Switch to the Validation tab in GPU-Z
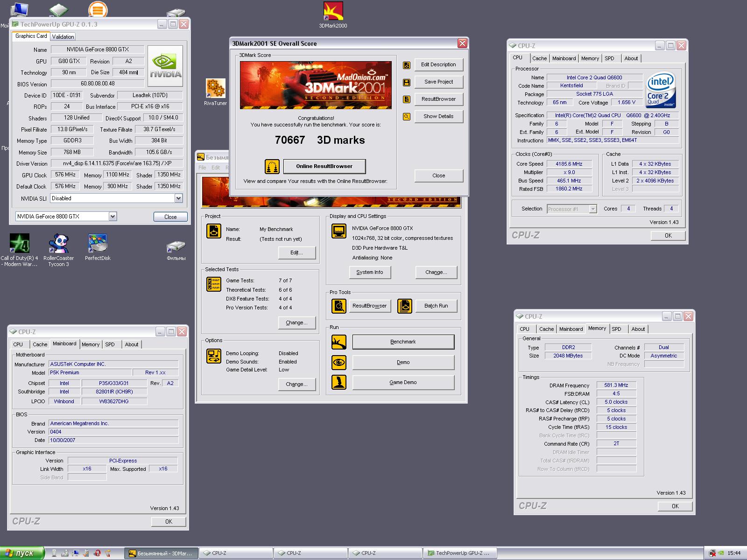This screenshot has height=560, width=747. [63, 36]
